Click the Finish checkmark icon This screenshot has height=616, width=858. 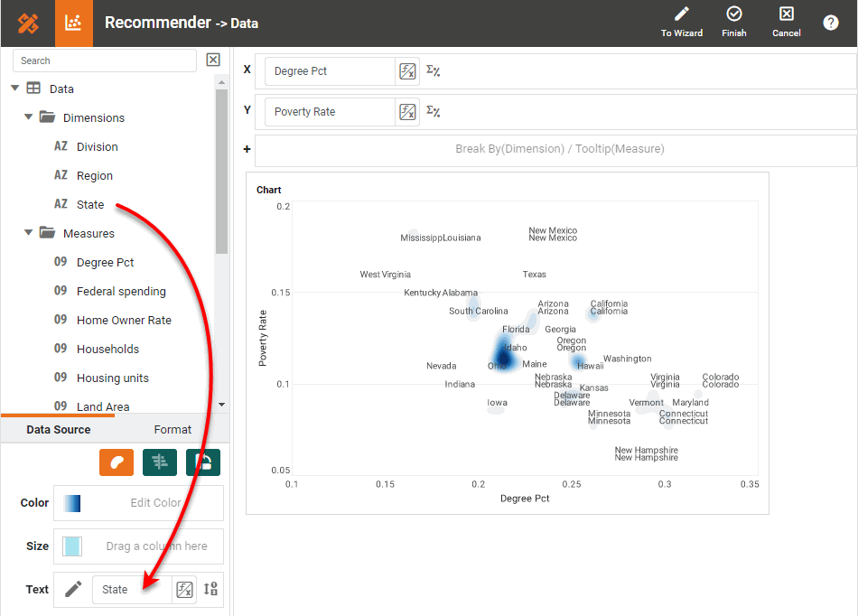(734, 14)
